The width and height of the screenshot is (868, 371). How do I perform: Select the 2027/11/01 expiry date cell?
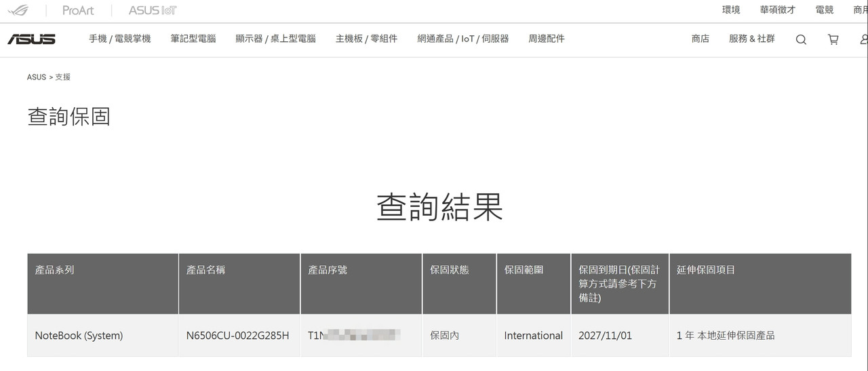pyautogui.click(x=620, y=336)
